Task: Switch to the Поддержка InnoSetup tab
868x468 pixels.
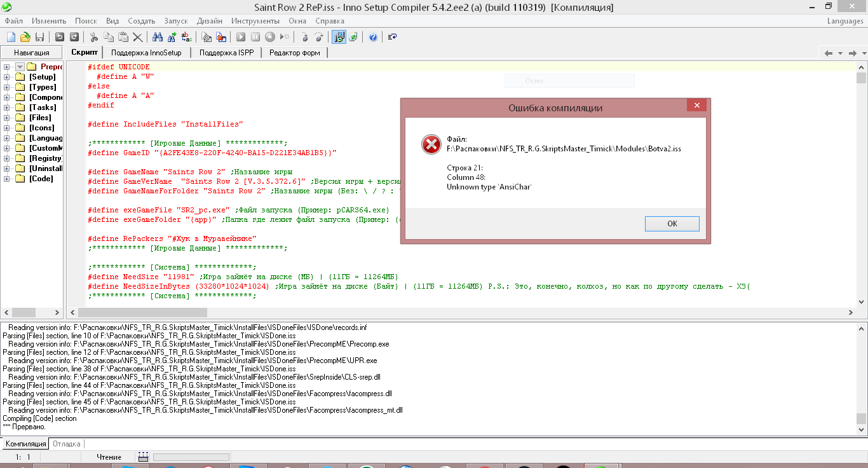Action: 146,53
